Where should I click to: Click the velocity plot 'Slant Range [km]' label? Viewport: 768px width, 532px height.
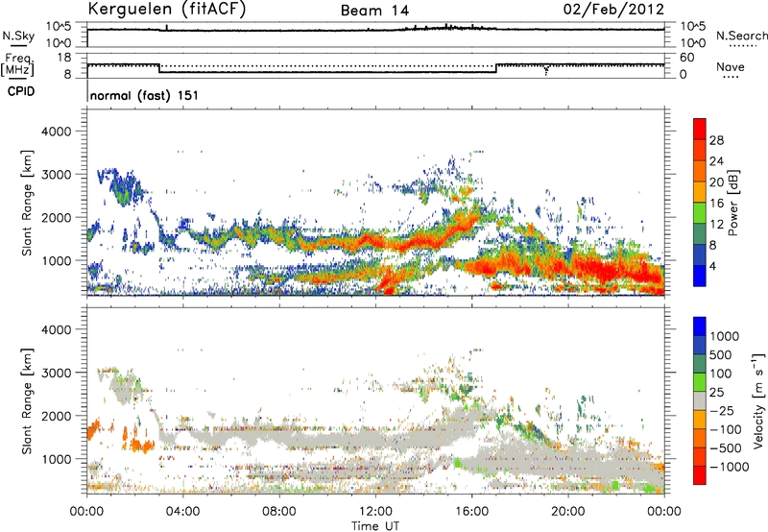[27, 400]
